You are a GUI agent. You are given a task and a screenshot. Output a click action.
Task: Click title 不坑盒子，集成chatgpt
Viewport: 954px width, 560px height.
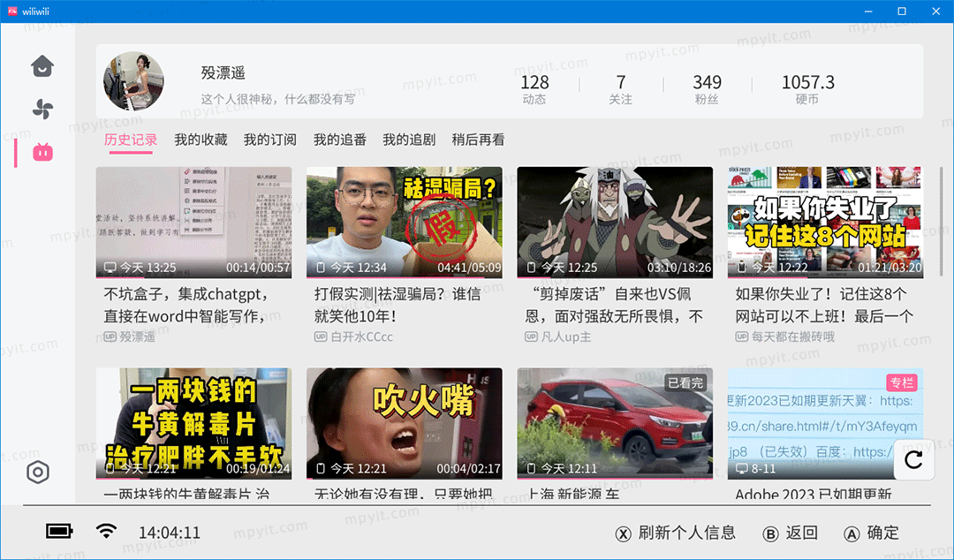[186, 305]
